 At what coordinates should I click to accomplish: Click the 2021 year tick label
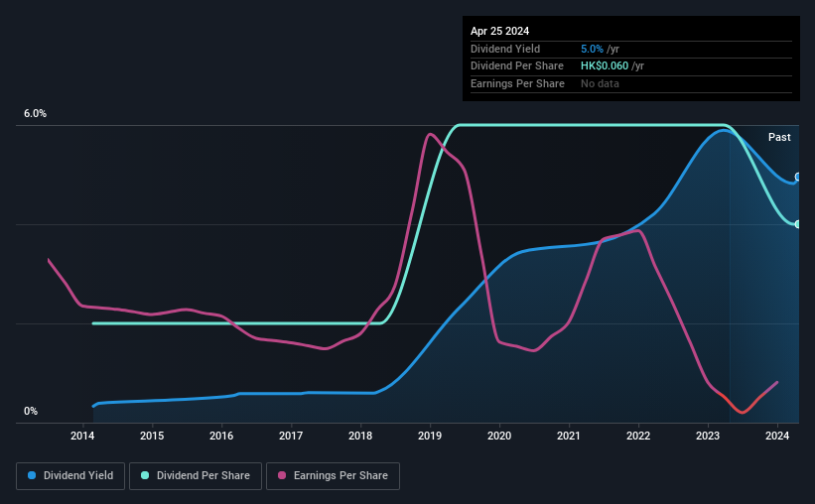point(569,436)
